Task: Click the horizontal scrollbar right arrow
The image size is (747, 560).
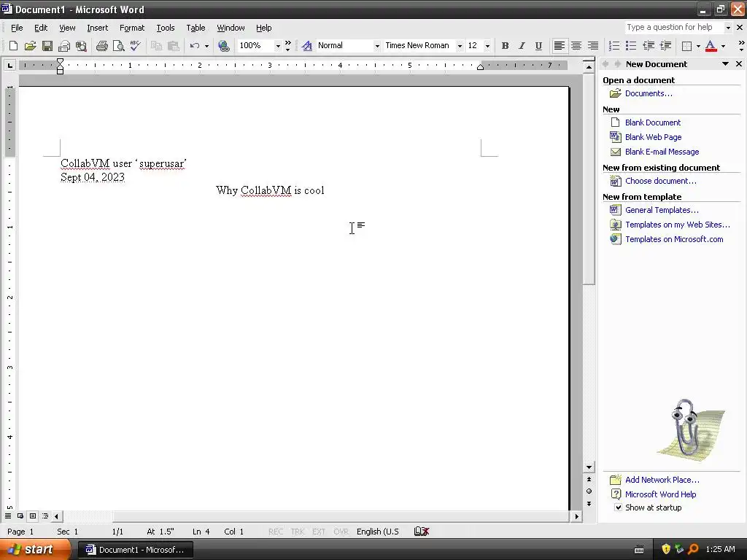Action: [x=577, y=516]
